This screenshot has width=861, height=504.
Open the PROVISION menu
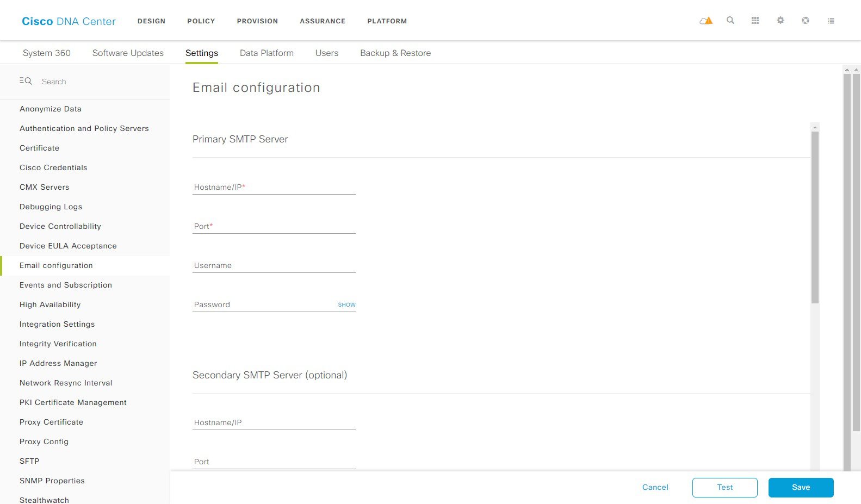257,21
